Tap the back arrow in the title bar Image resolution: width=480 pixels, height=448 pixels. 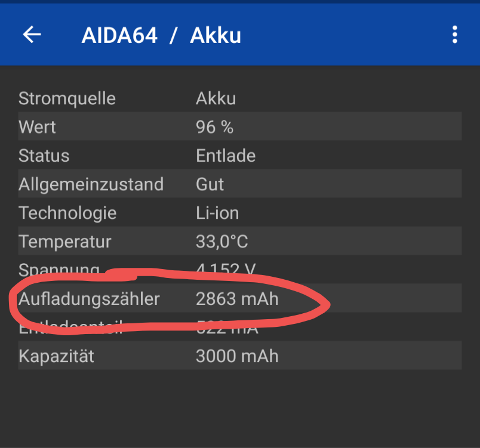(x=30, y=34)
